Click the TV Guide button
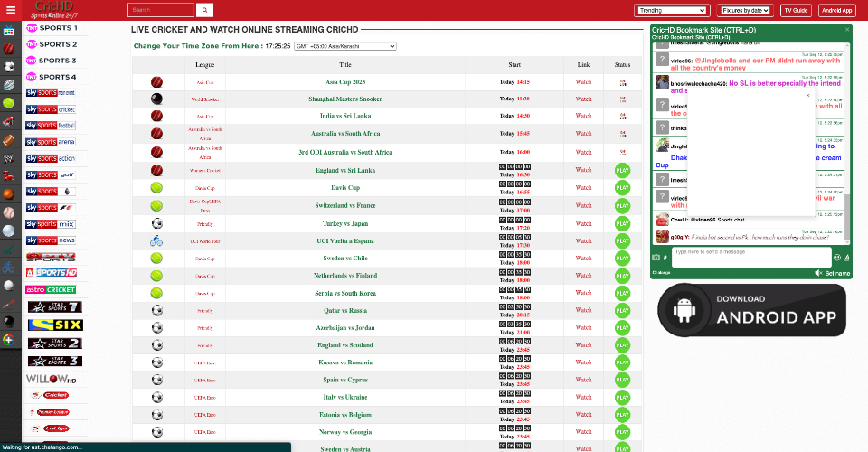Viewport: 868px width, 452px height. [x=796, y=11]
